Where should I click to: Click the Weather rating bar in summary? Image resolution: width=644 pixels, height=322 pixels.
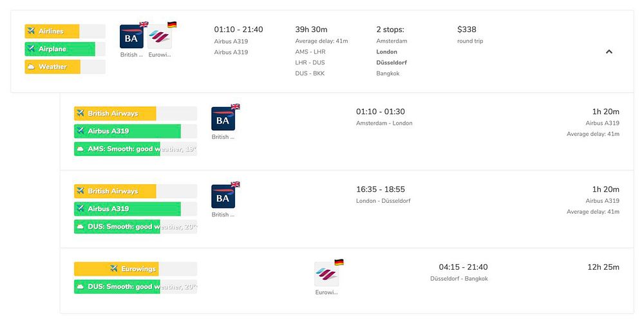(x=64, y=66)
